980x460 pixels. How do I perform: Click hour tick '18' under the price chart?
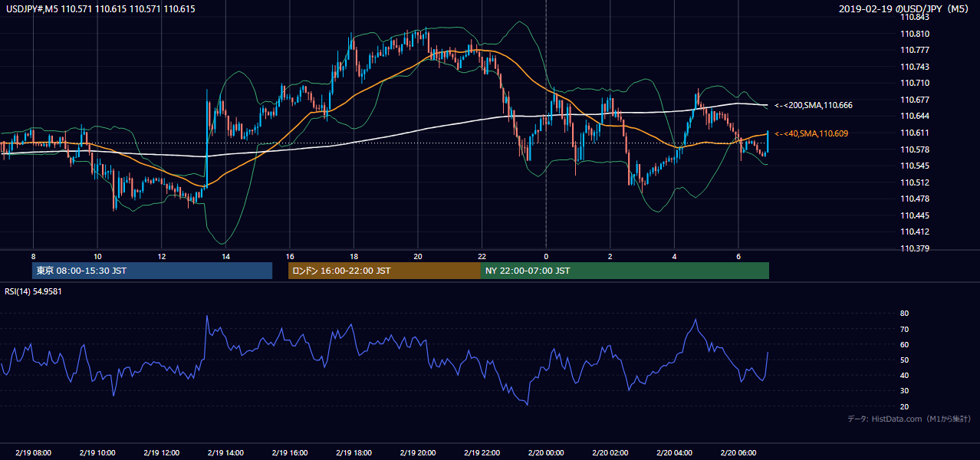point(354,256)
